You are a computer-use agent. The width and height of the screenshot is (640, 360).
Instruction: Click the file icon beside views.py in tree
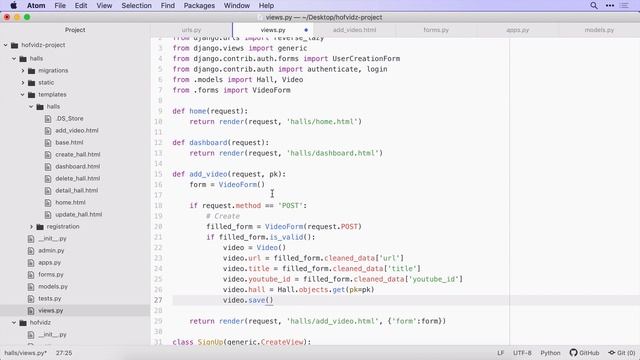click(x=31, y=311)
